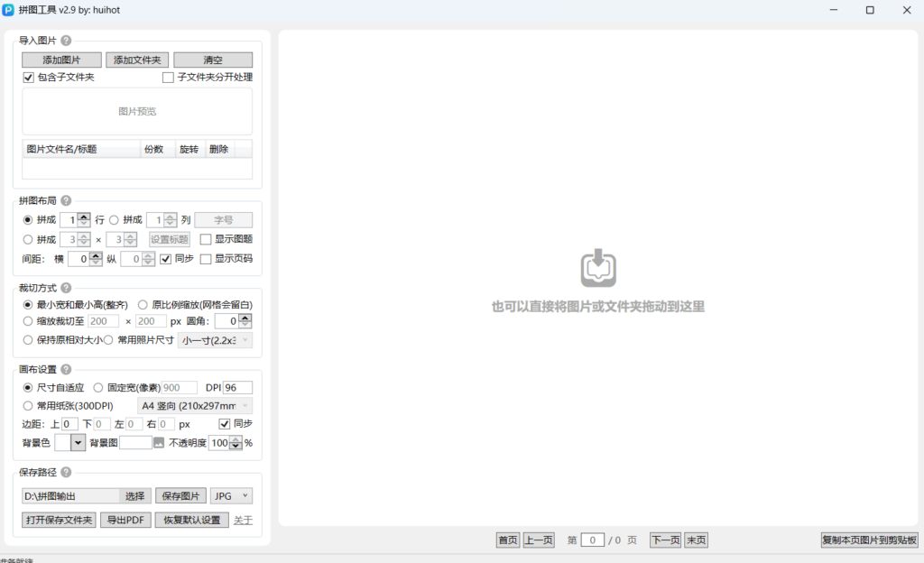Click the app logo in title bar
This screenshot has height=563, width=924.
coord(8,10)
